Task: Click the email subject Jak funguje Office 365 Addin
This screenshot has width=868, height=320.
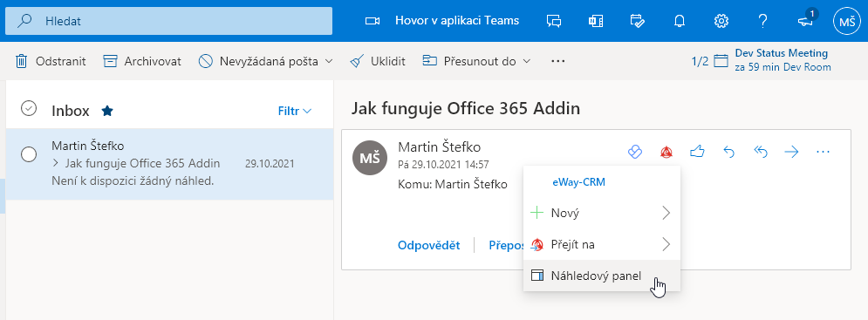Action: 466,108
